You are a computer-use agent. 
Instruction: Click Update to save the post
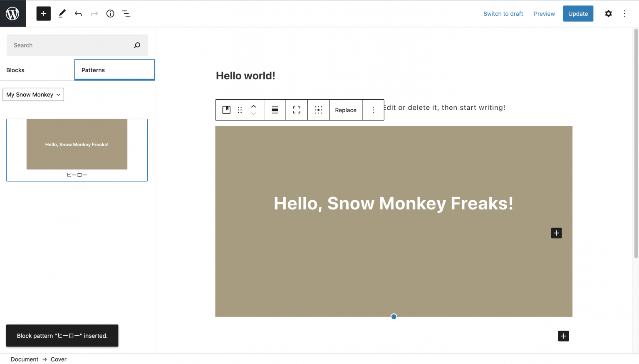[578, 13]
